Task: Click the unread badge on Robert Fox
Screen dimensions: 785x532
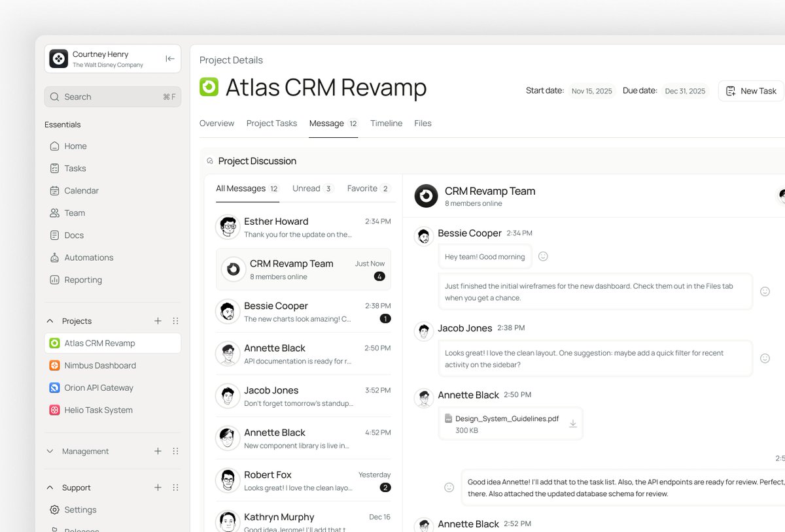Action: [x=385, y=488]
